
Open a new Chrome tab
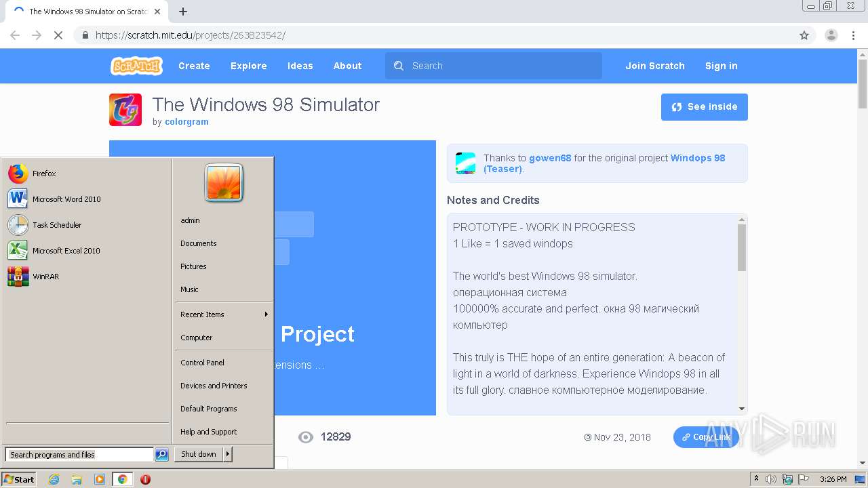183,12
